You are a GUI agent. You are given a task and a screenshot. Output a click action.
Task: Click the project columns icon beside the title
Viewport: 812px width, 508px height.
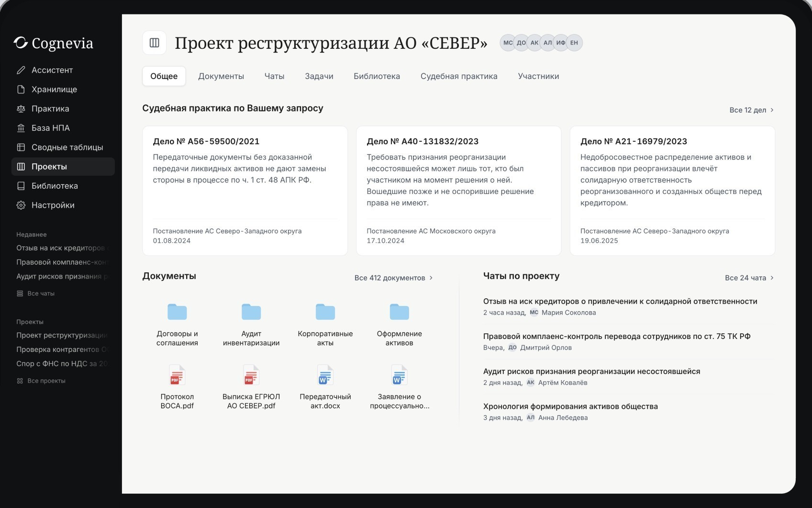[155, 43]
